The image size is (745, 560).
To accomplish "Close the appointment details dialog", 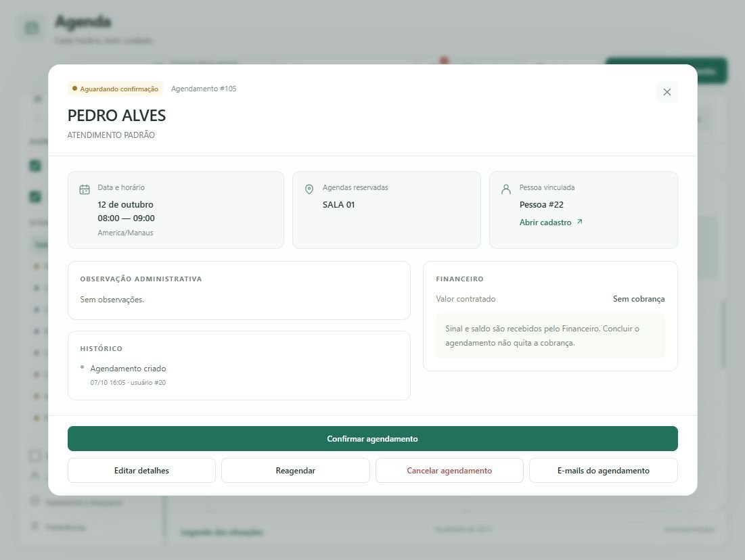I will point(667,92).
